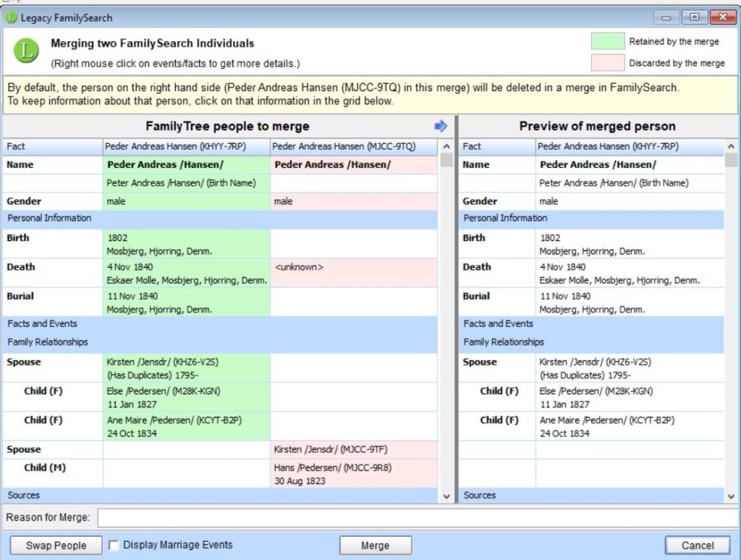Click preview child Else /Pedersen/ cell
Image resolution: width=741 pixels, height=560 pixels.
coord(630,397)
